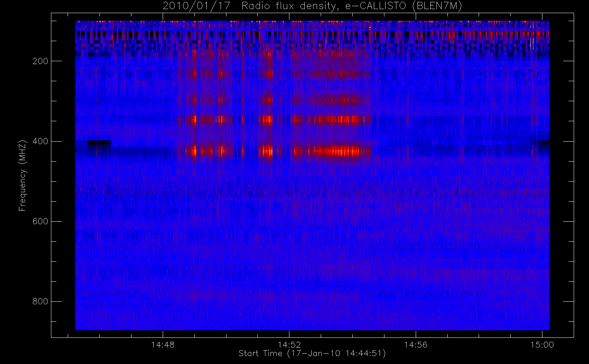Click the 15:00 time tick label
This screenshot has width=589, height=364.
(x=542, y=345)
